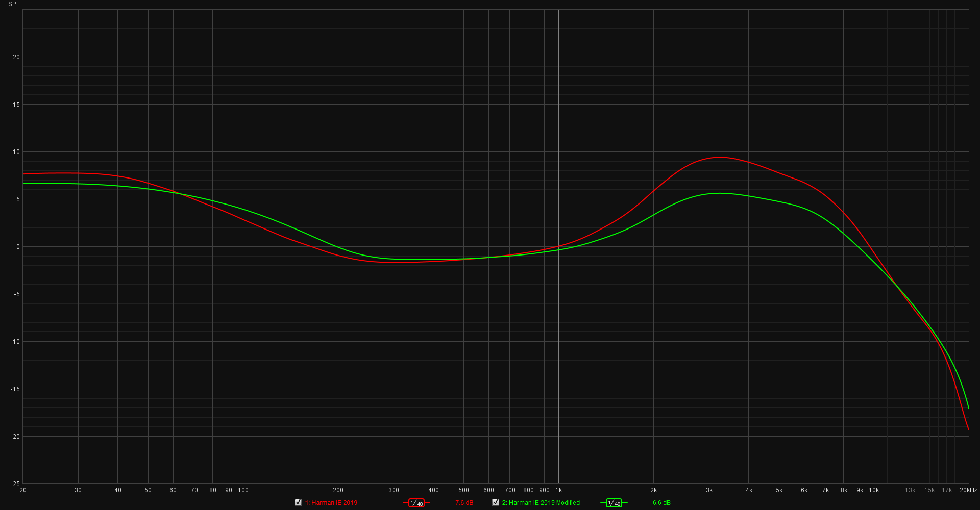Image resolution: width=980 pixels, height=510 pixels.
Task: Click the 20kHz frequency axis label
Action: click(x=968, y=490)
